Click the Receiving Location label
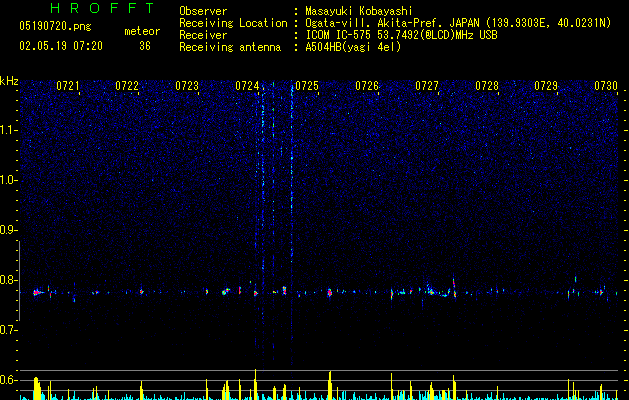This screenshot has width=629, height=400. tap(233, 23)
